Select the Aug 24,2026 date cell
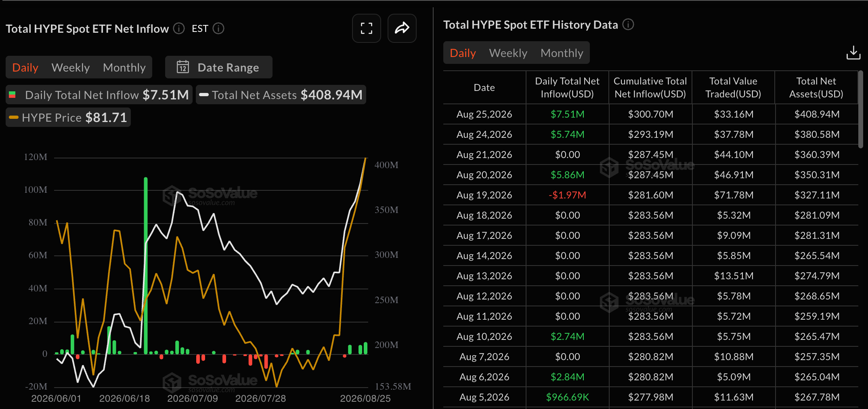The image size is (868, 409). click(x=484, y=134)
